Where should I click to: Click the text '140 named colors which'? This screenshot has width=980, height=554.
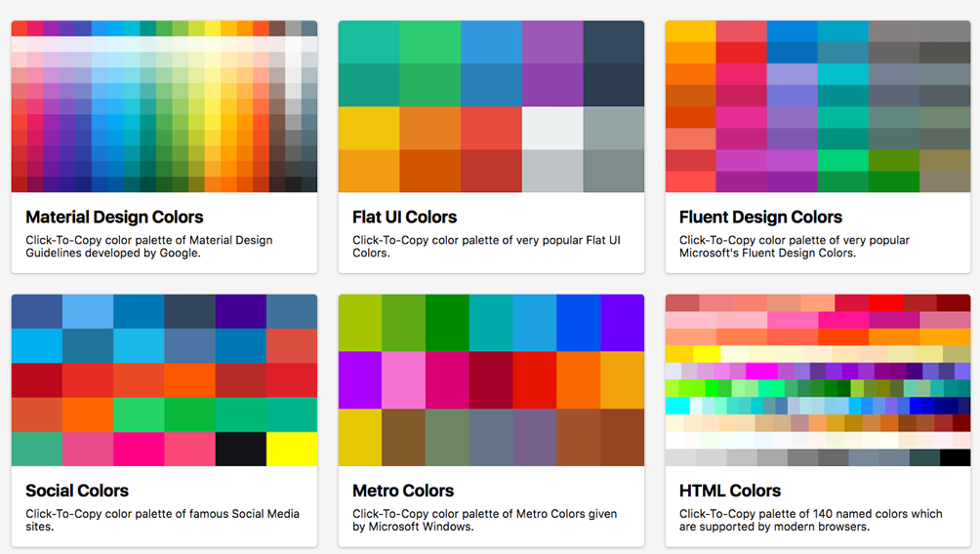point(878,513)
